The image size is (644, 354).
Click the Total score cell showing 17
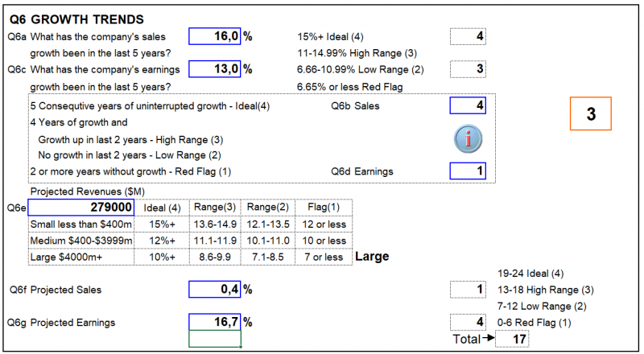[512, 340]
